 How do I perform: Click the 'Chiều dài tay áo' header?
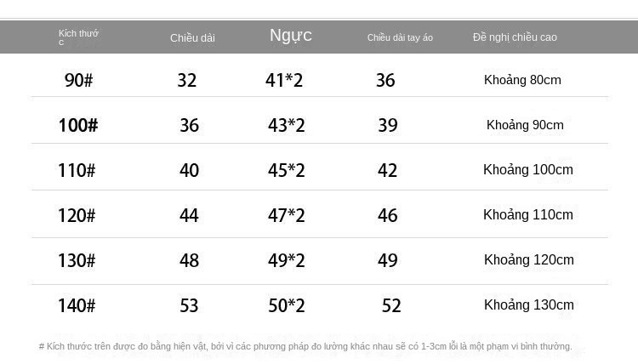(400, 37)
